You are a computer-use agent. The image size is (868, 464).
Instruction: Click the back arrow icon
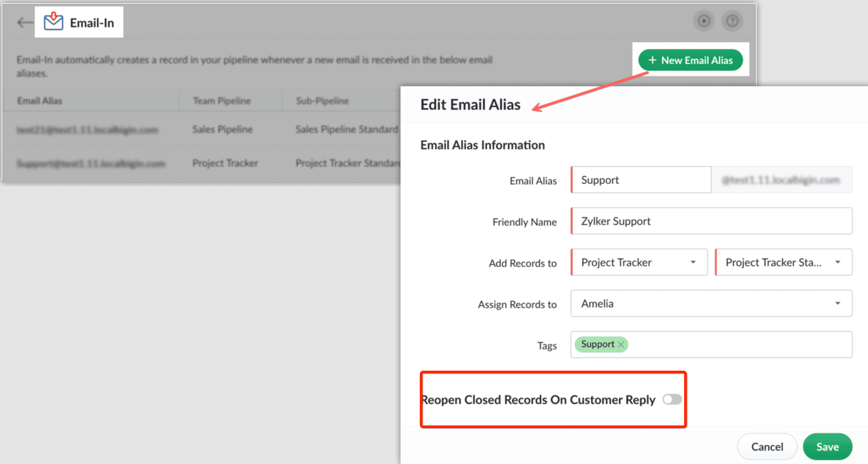pyautogui.click(x=25, y=23)
